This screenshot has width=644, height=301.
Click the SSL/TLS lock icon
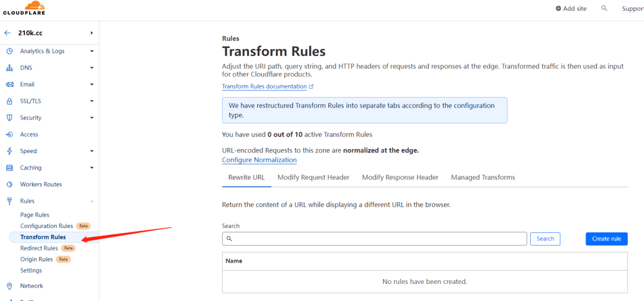(9, 101)
